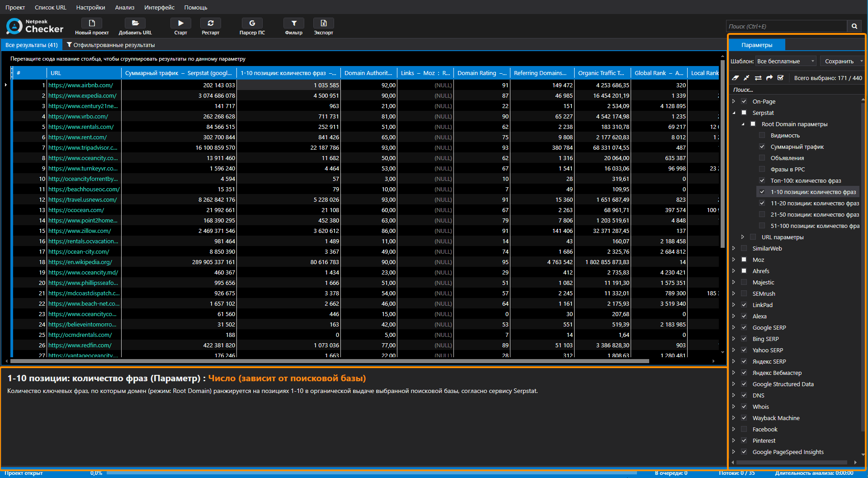Image resolution: width=868 pixels, height=478 pixels.
Task: Open the Фильтр funnel icon
Action: coord(294,23)
